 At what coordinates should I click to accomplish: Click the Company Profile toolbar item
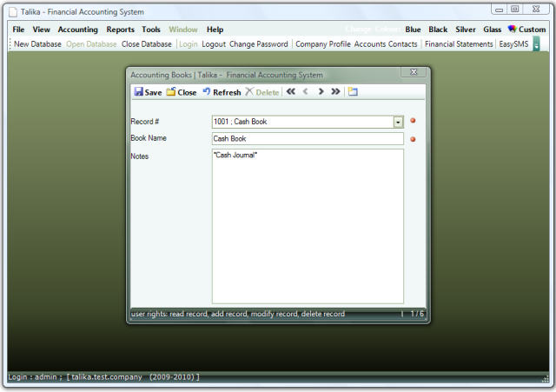[323, 44]
